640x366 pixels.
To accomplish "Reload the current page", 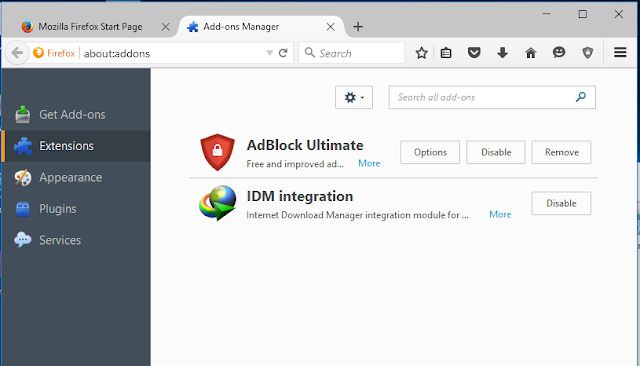I will 283,53.
